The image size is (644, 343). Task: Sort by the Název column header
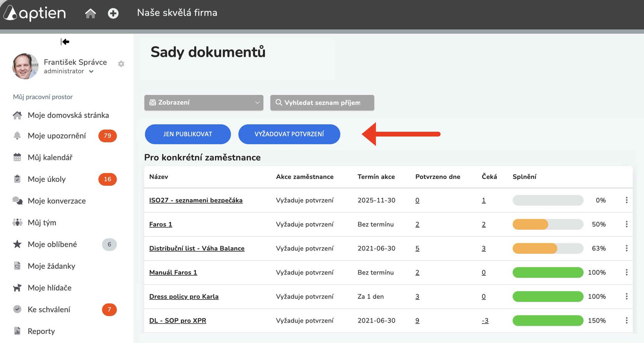point(159,177)
